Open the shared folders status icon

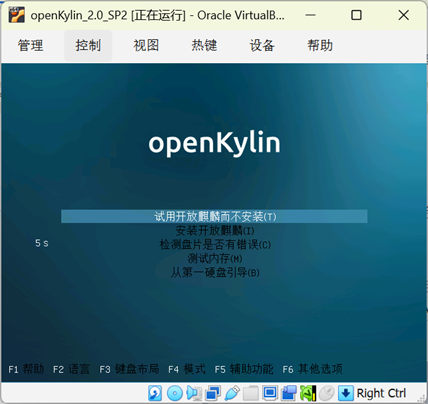[251, 393]
